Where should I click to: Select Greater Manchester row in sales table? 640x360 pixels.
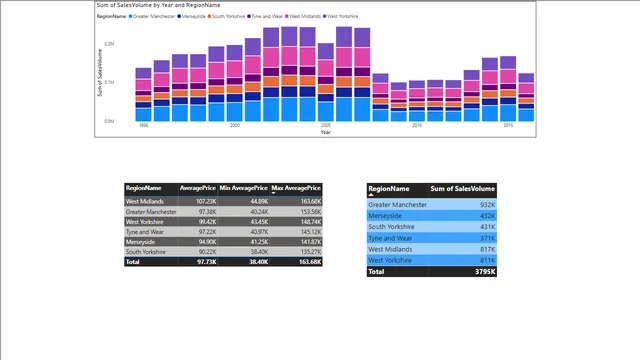[x=431, y=205]
